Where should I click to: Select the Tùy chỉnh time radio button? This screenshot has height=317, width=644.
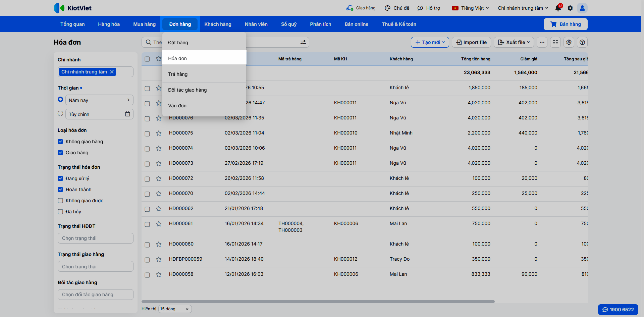pos(60,114)
